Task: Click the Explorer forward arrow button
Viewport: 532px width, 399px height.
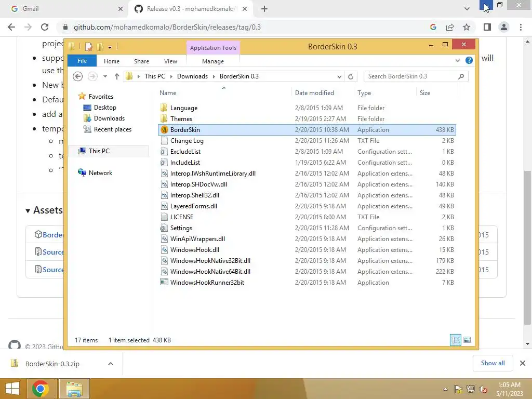Action: point(92,76)
